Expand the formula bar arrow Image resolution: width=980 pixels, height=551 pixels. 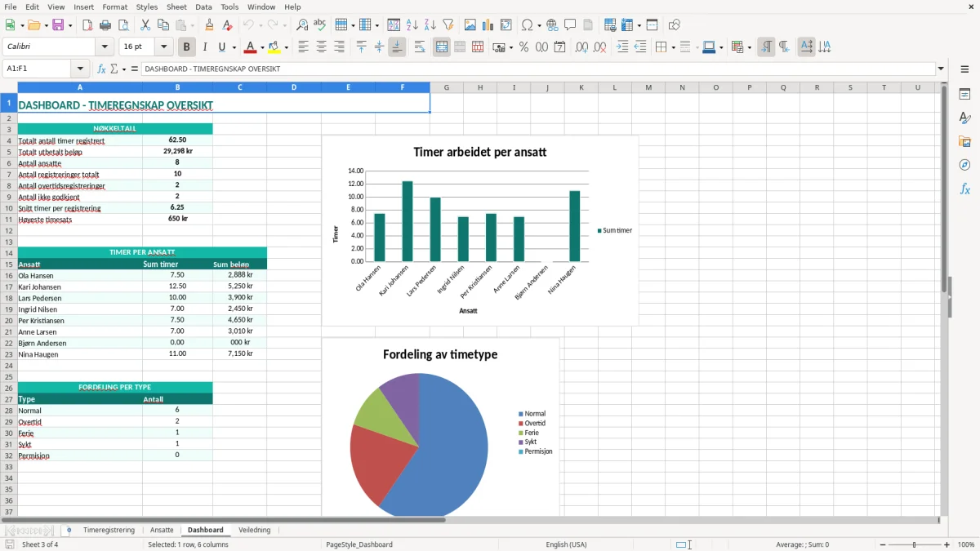tap(941, 69)
